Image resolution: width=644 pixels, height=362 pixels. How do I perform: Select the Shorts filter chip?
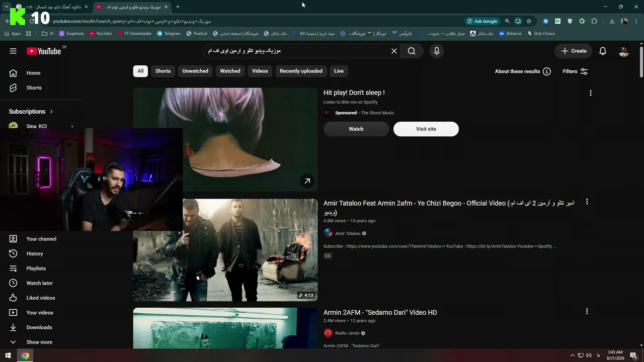[x=163, y=71]
